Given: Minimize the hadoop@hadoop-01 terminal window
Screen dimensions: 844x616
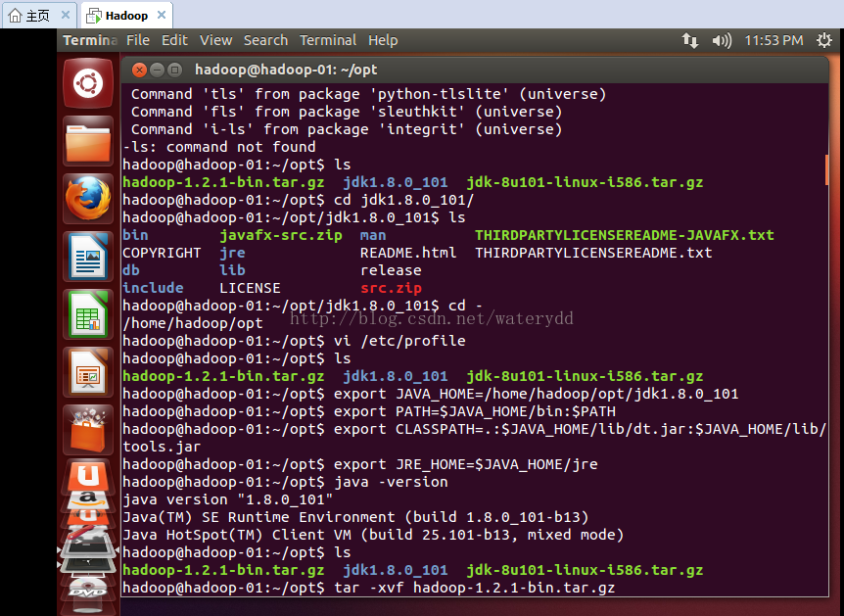Looking at the screenshot, I should click(x=157, y=70).
